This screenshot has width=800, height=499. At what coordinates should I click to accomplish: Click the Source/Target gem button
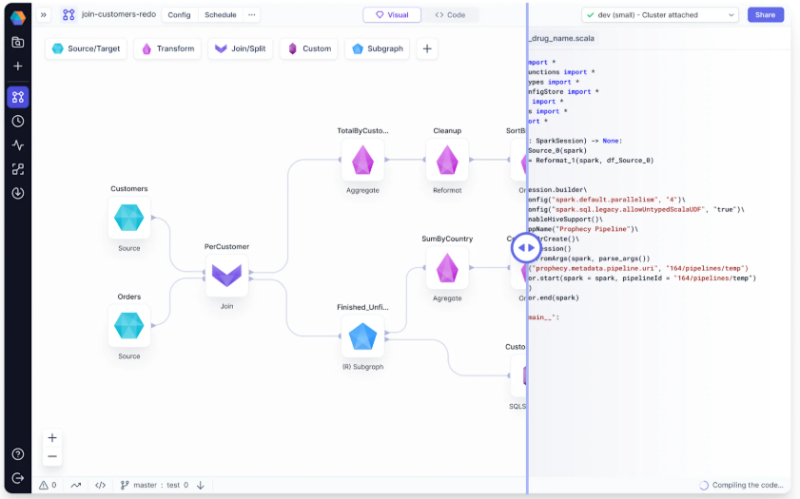(86, 49)
